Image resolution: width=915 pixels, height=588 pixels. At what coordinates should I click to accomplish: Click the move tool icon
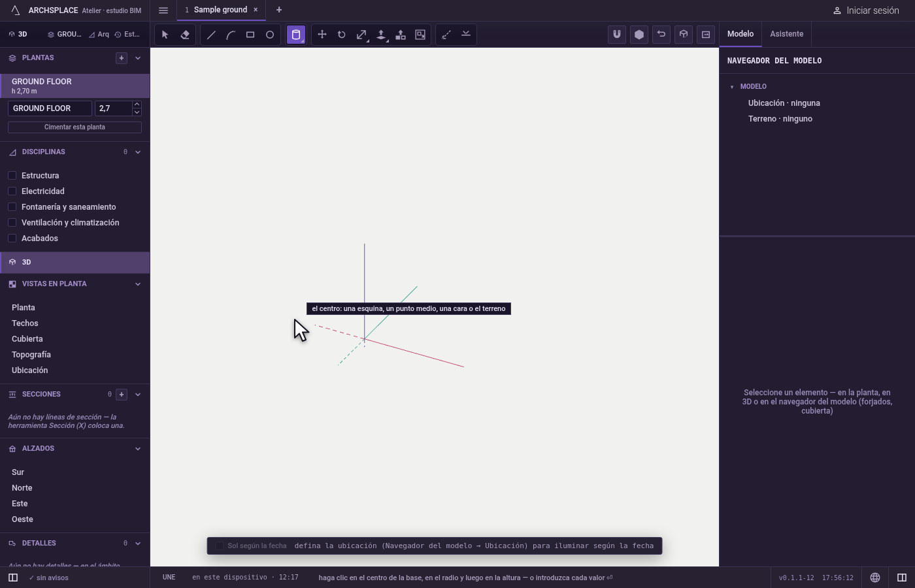click(322, 35)
